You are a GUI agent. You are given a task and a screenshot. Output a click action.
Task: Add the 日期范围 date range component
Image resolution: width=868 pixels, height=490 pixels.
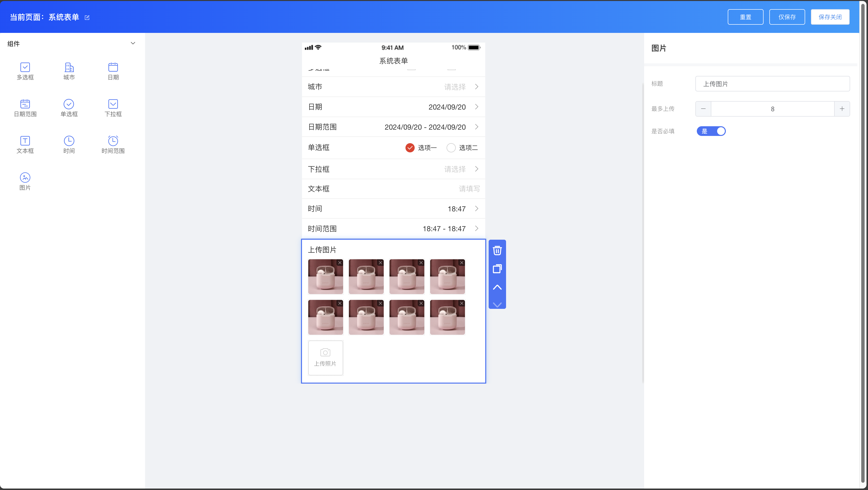click(25, 108)
